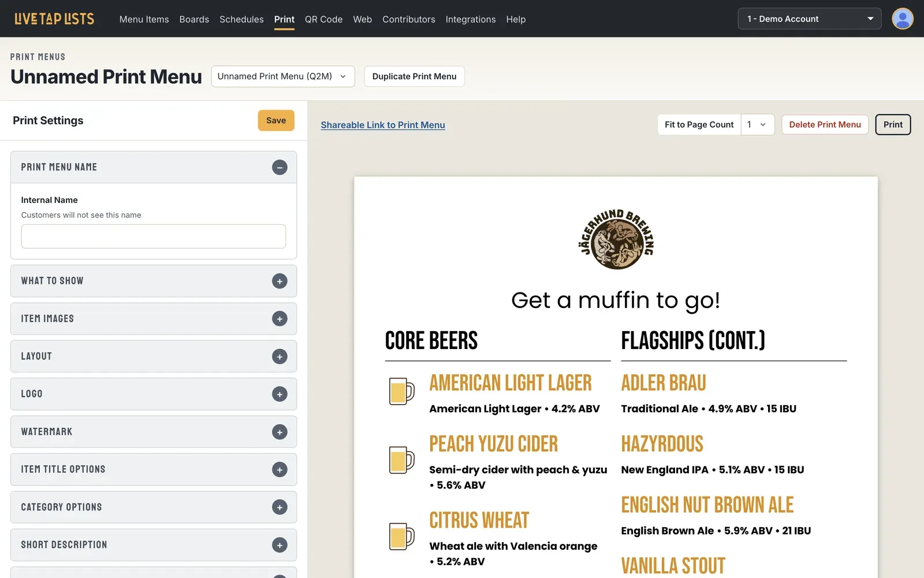The width and height of the screenshot is (924, 578).
Task: Click the 'Get a muffin to go!' headline
Action: pos(616,301)
